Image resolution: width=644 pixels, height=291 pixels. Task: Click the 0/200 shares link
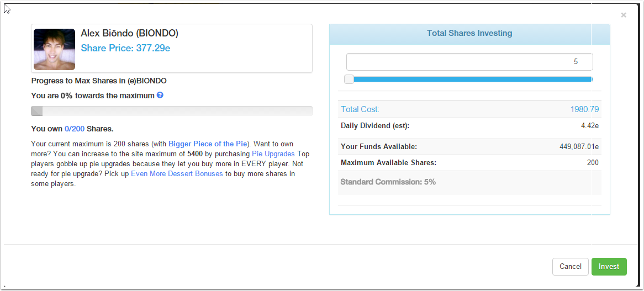[75, 129]
